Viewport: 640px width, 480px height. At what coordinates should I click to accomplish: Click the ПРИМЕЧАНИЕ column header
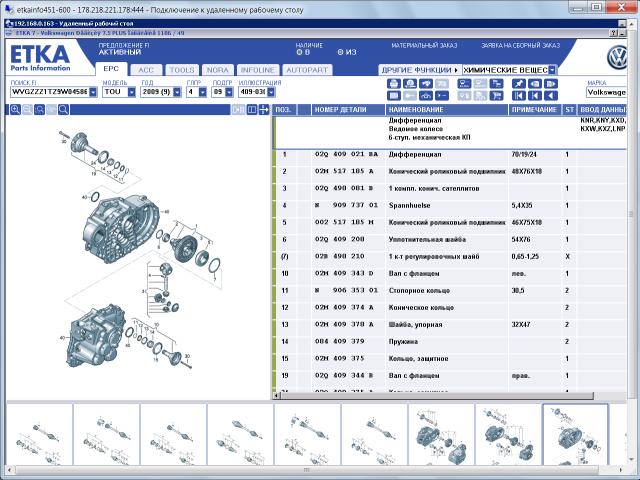click(535, 109)
